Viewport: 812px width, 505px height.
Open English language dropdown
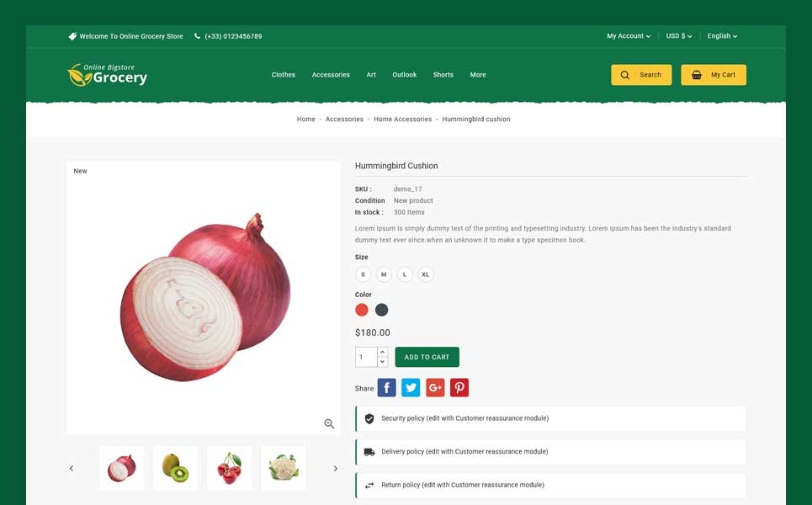[723, 36]
